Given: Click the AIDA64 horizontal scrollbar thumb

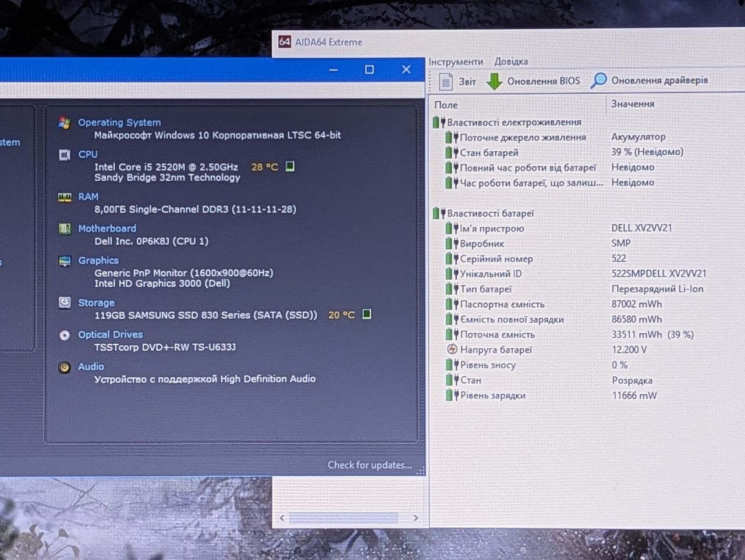Looking at the screenshot, I should (343, 518).
